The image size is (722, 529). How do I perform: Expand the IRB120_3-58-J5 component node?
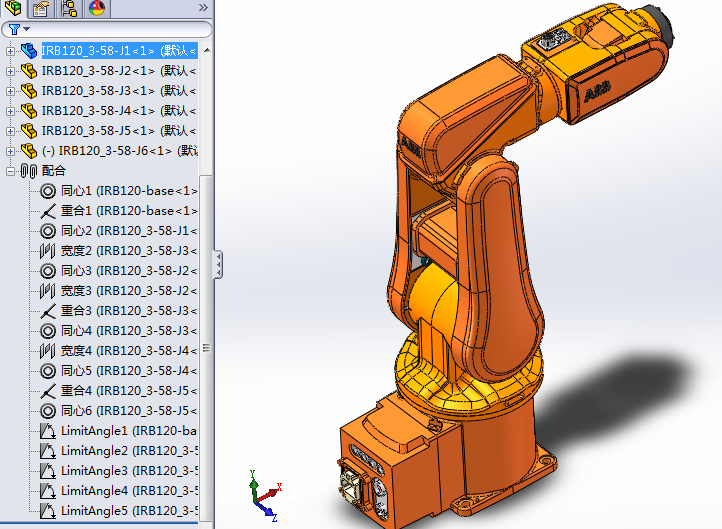pyautogui.click(x=10, y=131)
